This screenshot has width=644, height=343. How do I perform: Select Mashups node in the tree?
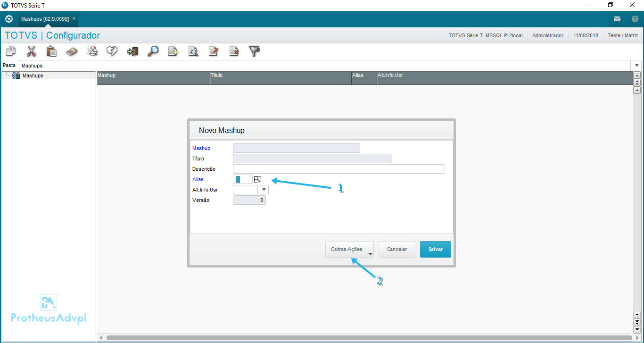tap(33, 75)
